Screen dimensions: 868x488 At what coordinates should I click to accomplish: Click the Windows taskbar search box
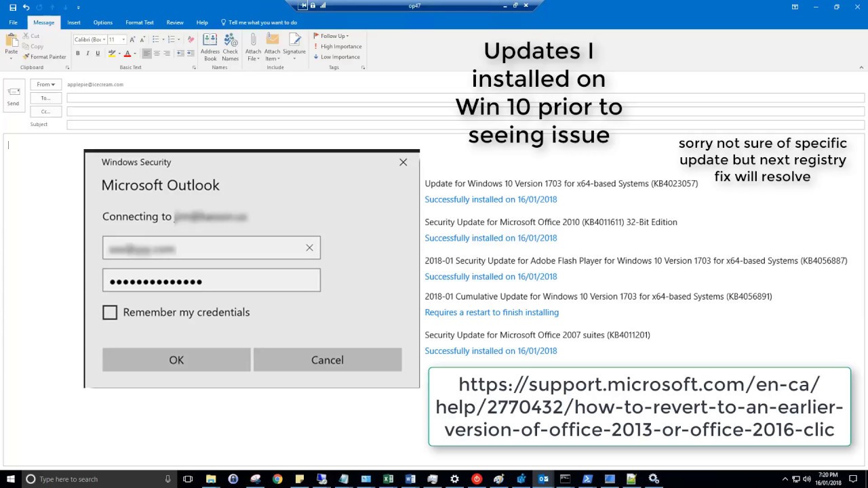[99, 479]
